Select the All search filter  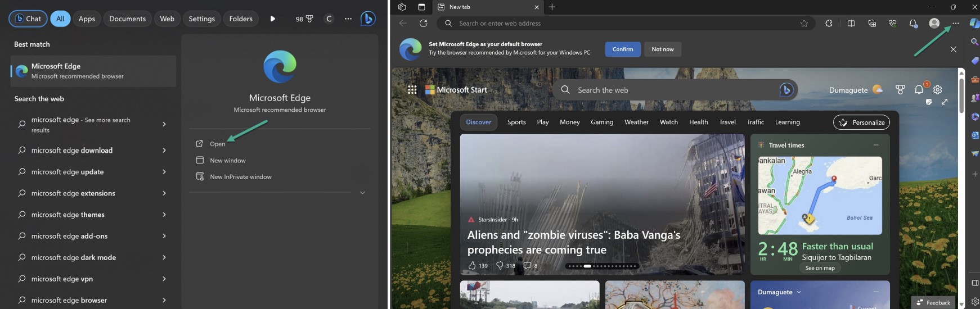(60, 19)
